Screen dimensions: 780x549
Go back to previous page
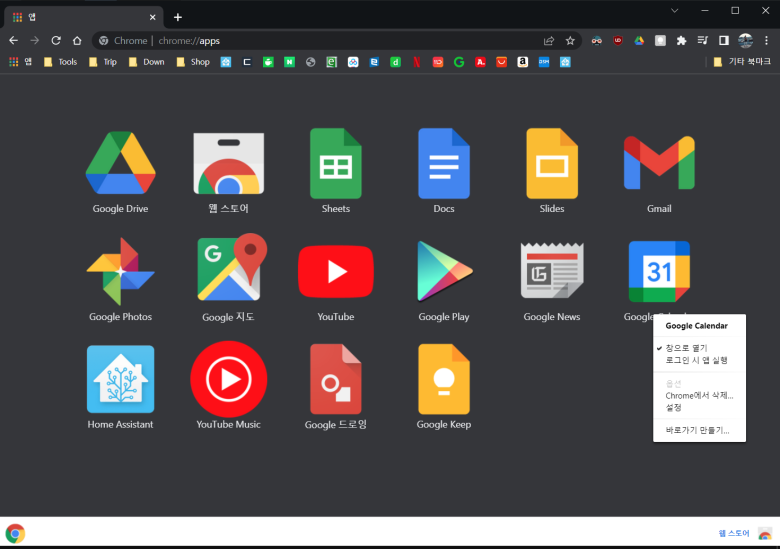point(13,41)
